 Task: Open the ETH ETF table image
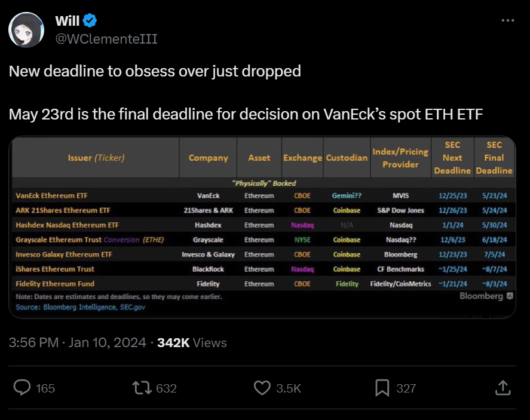tap(262, 227)
